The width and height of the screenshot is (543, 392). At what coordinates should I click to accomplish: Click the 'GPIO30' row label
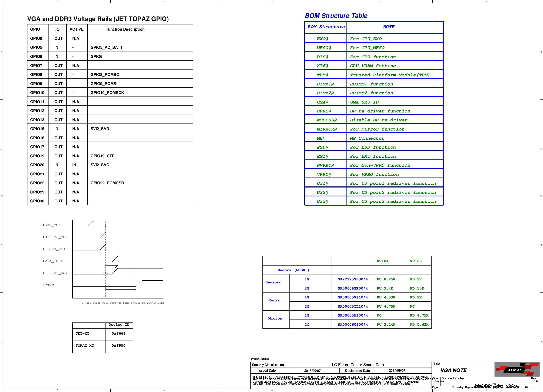tap(37, 201)
